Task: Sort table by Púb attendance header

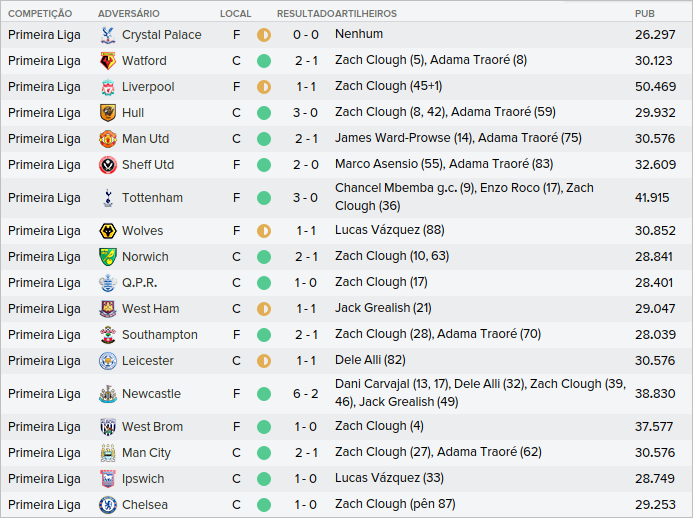Action: 645,13
